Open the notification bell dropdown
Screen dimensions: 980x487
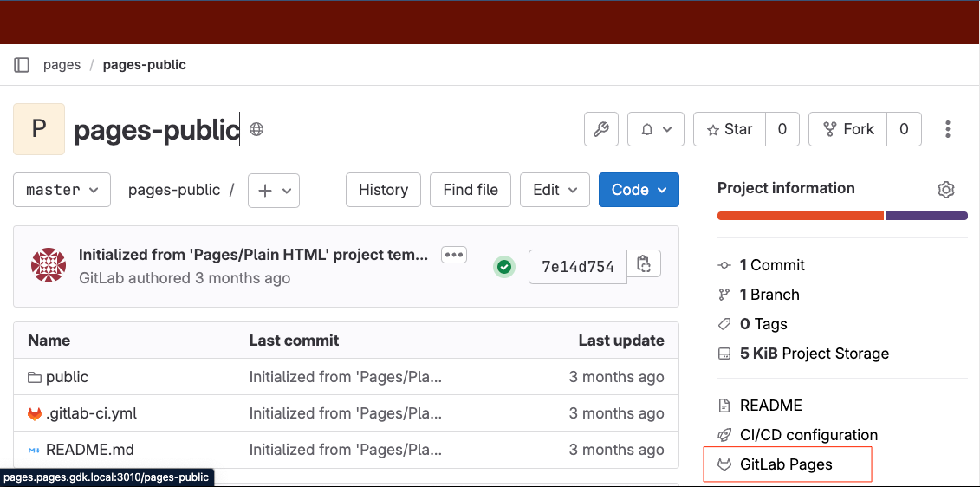[656, 129]
